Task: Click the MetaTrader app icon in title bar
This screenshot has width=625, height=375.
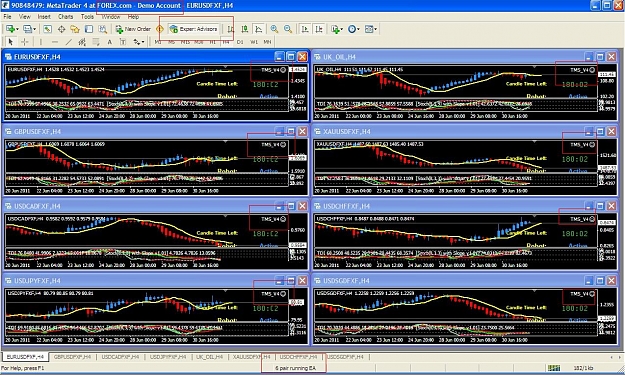Action: coord(5,5)
